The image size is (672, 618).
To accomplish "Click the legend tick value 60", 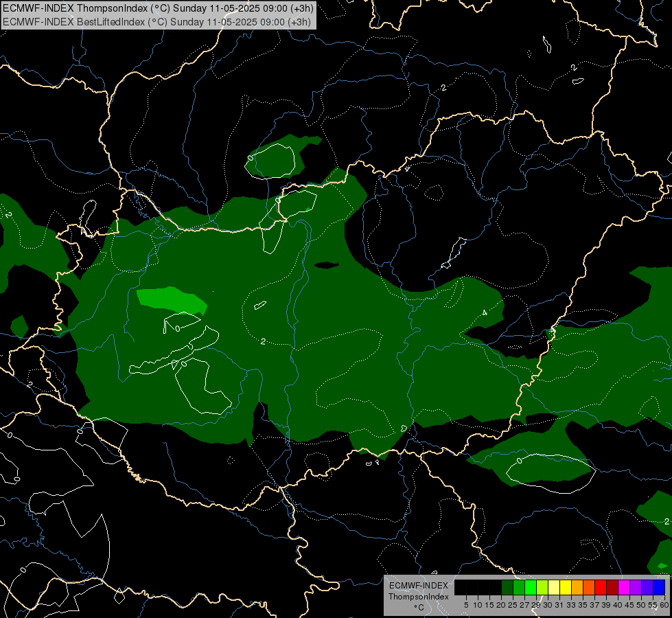I will [x=664, y=605].
